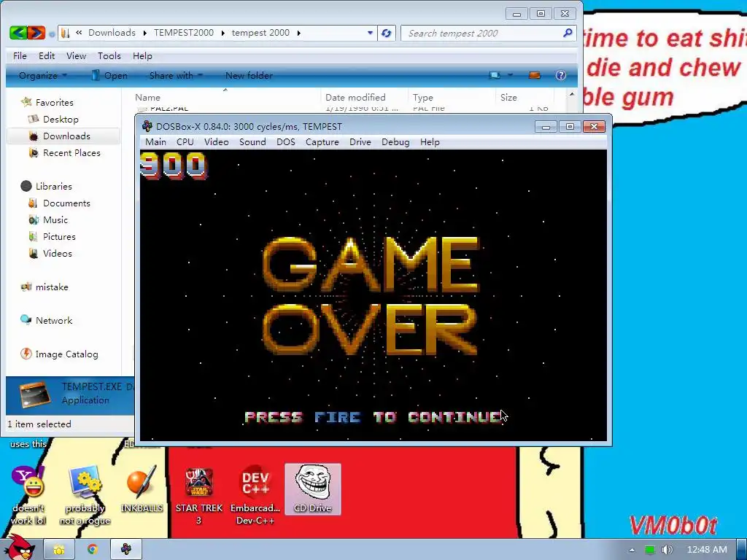Open the view options dropdown arrow
Image resolution: width=747 pixels, height=560 pixels.
pyautogui.click(x=510, y=75)
